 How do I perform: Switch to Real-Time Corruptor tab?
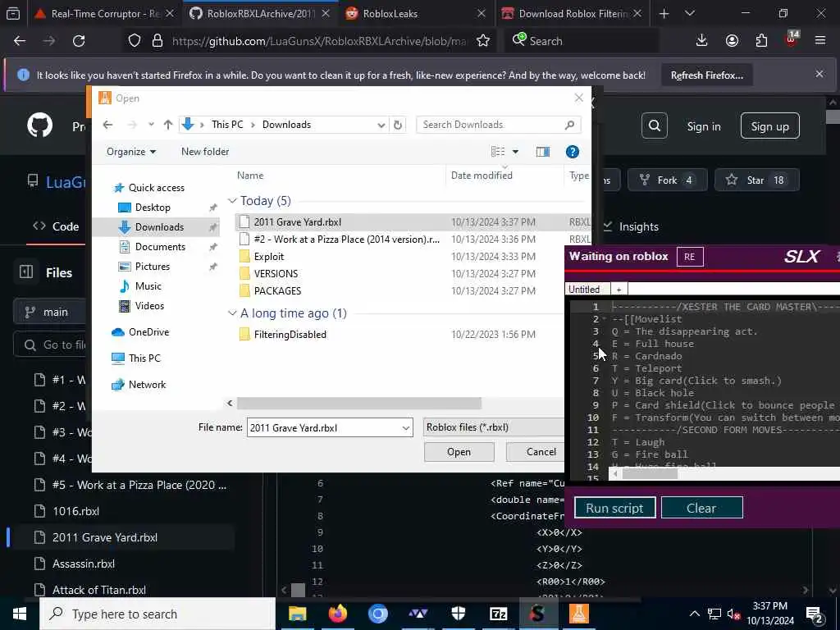pyautogui.click(x=105, y=14)
